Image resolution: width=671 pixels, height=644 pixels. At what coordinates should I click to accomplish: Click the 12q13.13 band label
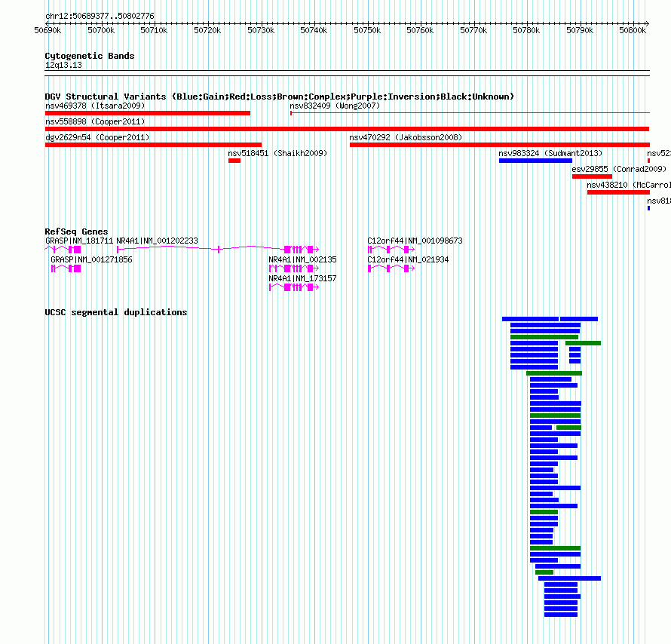pyautogui.click(x=63, y=65)
